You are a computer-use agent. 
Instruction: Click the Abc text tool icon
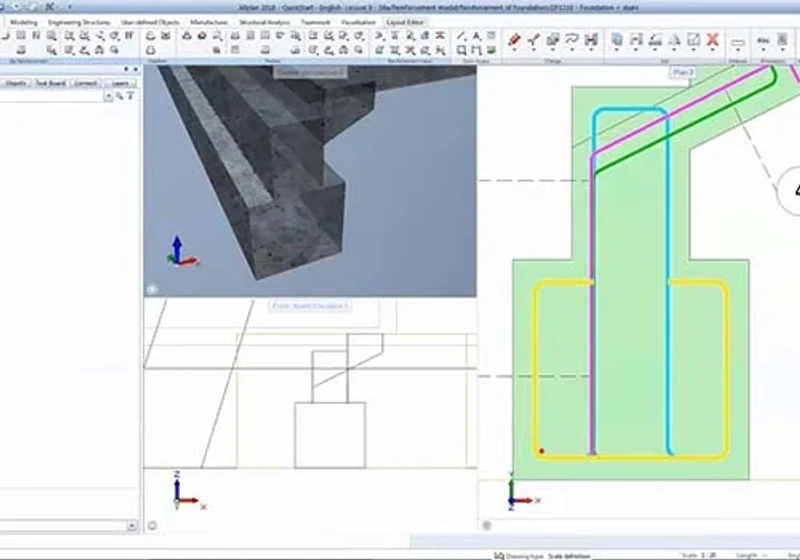click(x=763, y=40)
